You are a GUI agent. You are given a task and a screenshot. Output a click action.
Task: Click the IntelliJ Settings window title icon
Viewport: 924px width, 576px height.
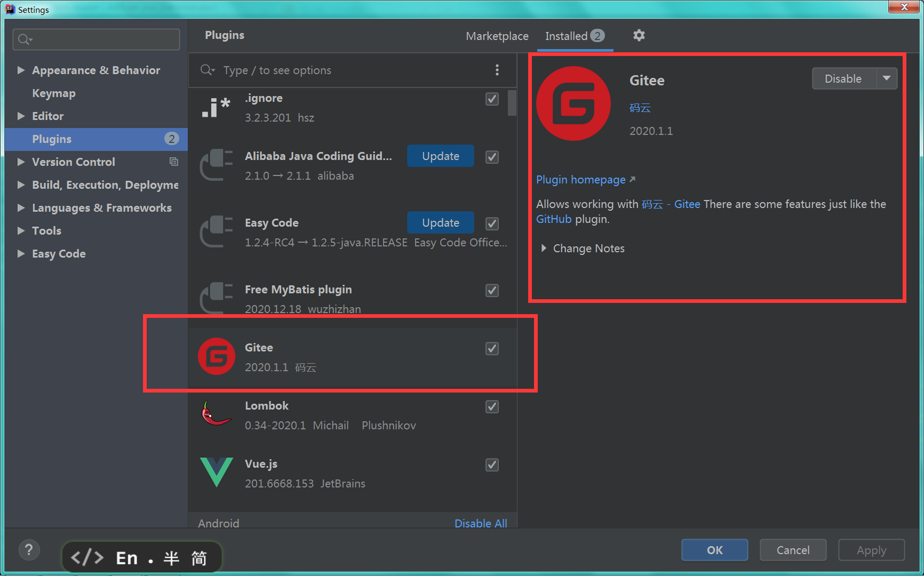tap(10, 9)
